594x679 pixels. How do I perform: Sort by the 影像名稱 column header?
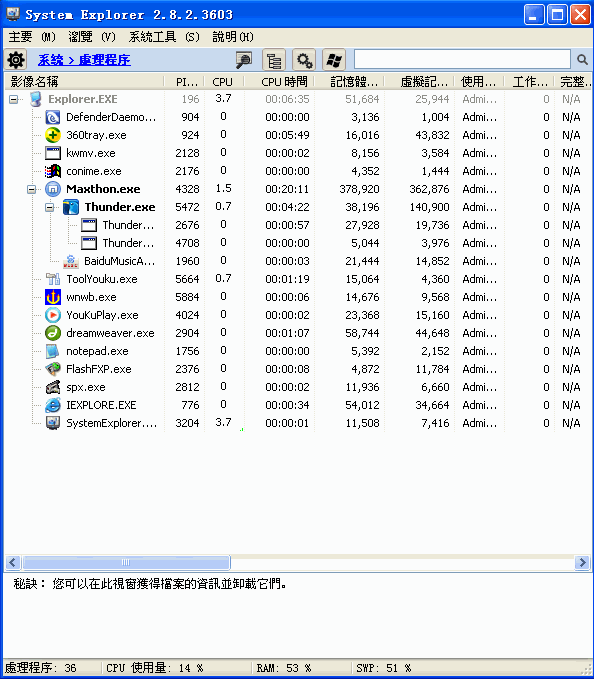click(84, 81)
